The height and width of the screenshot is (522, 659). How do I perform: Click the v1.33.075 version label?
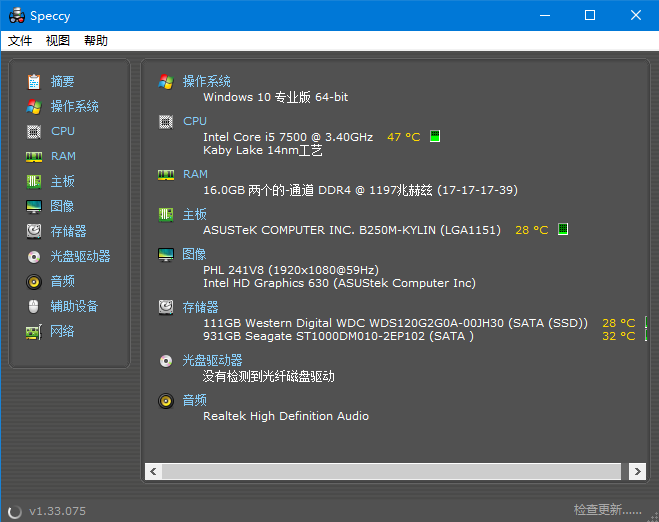[x=58, y=511]
